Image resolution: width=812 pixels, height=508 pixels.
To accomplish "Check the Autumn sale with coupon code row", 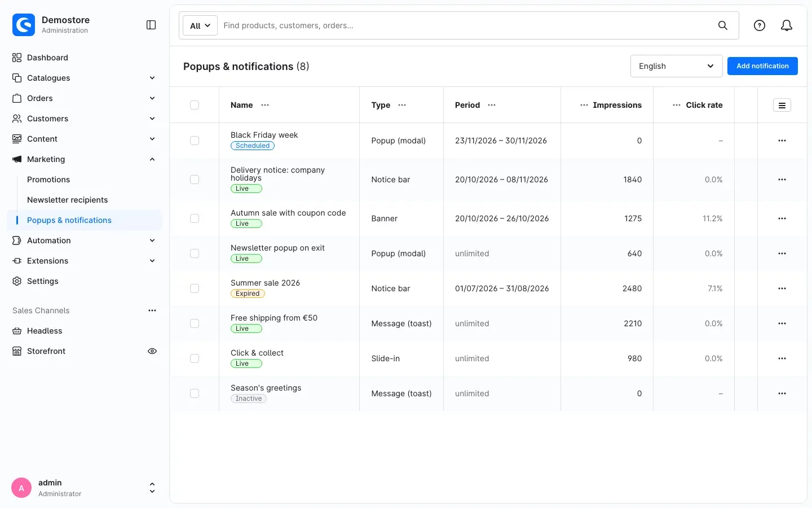I will pyautogui.click(x=195, y=218).
